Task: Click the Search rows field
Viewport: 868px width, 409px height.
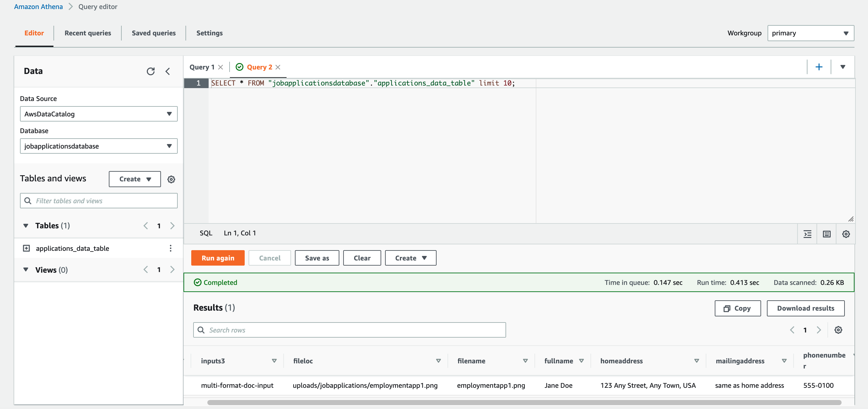Action: 349,330
